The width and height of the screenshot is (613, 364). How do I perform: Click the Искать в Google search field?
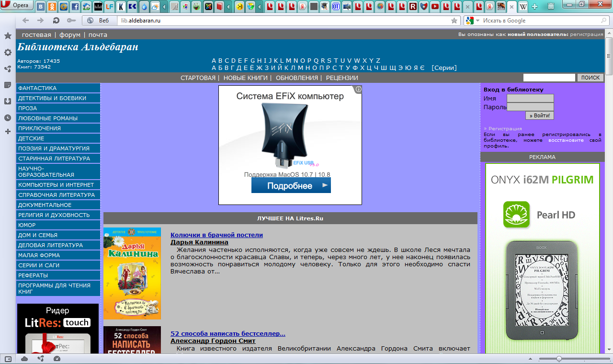pos(540,21)
